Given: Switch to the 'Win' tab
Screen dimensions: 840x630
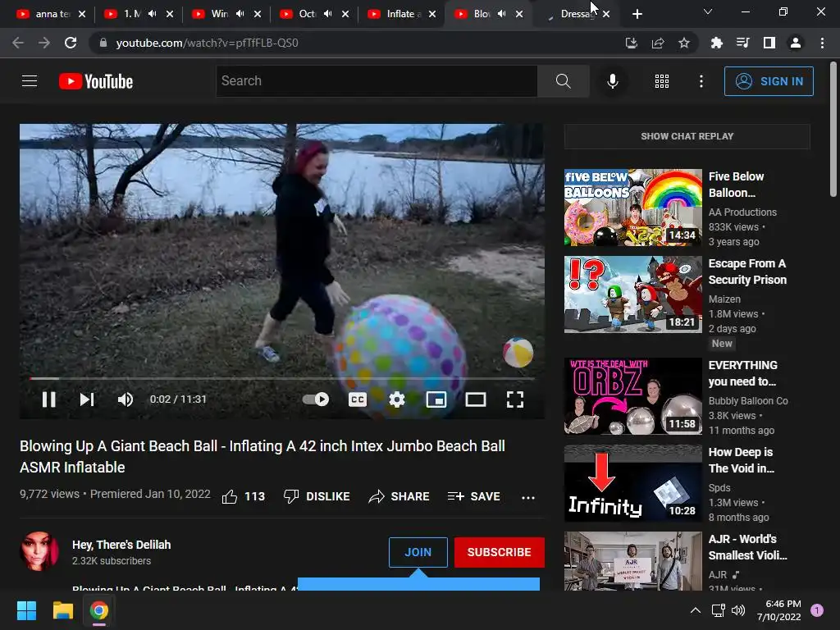Looking at the screenshot, I should tap(220, 14).
